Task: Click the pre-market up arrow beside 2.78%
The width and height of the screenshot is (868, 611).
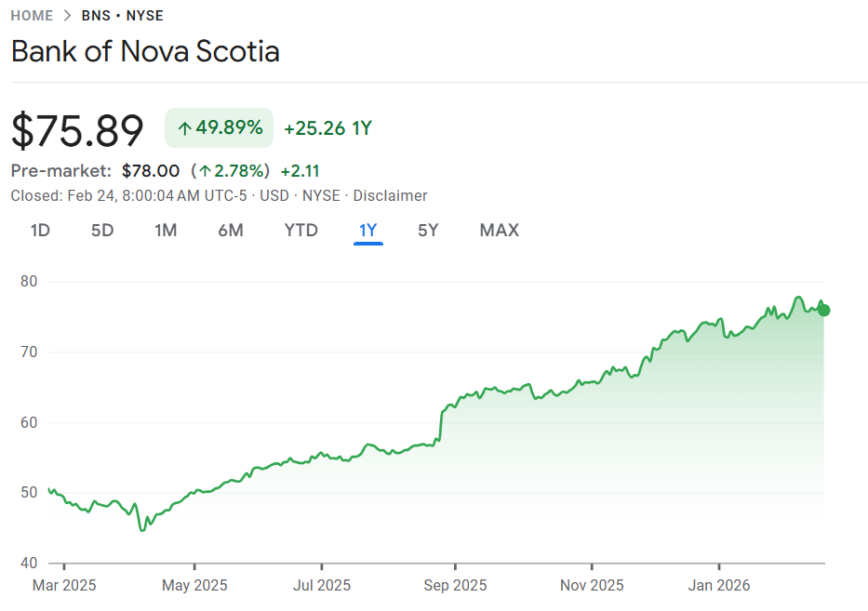Action: coord(205,171)
